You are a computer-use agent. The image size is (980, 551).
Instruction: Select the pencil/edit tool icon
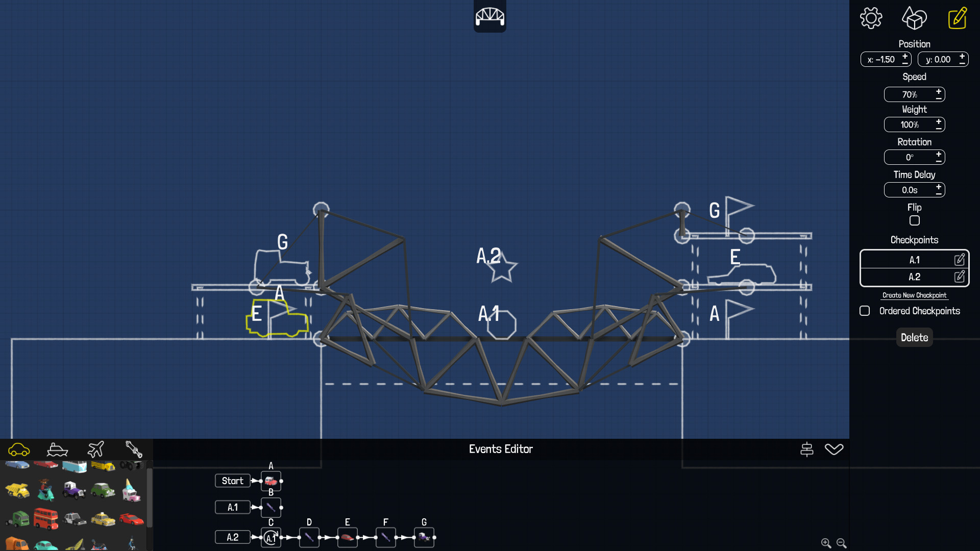coord(958,17)
